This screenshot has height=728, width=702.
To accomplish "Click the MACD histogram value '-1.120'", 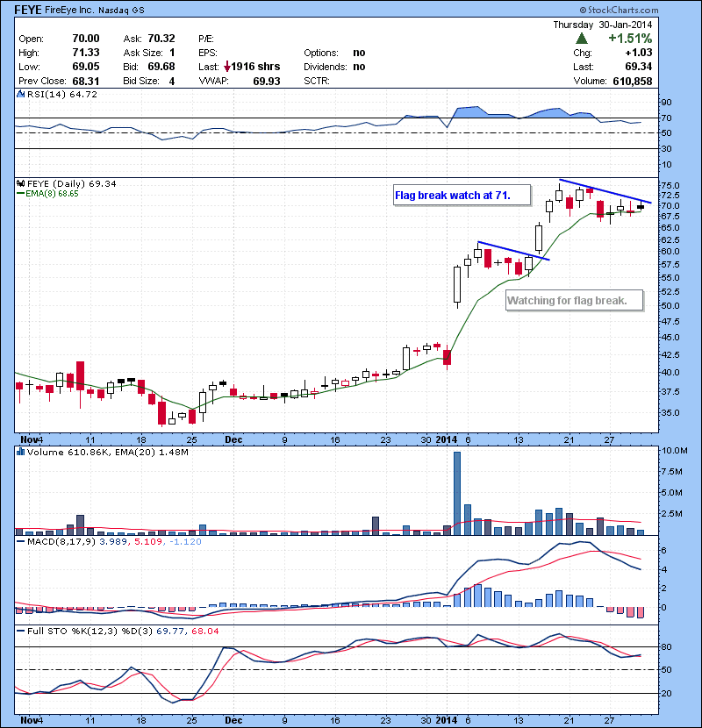I will pos(185,541).
